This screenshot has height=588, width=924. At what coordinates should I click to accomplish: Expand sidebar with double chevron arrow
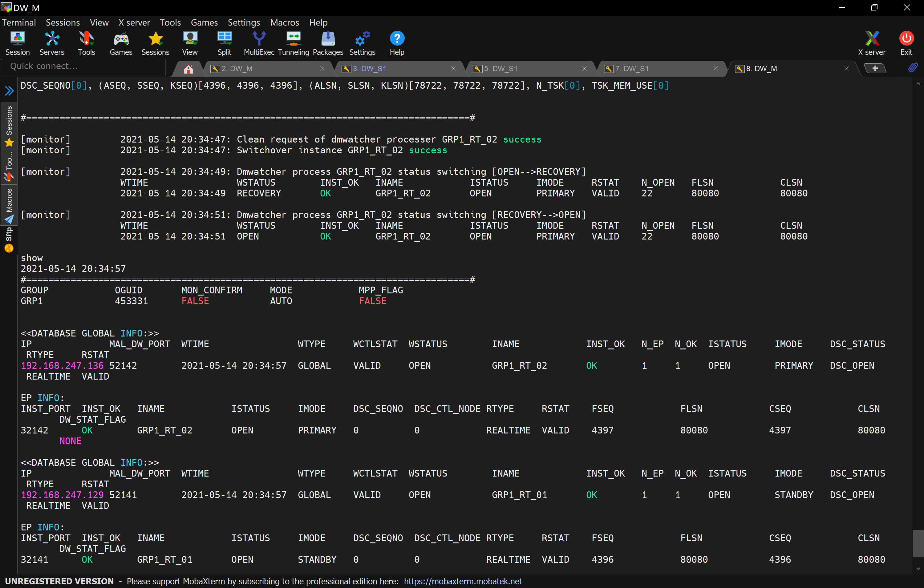click(x=9, y=91)
